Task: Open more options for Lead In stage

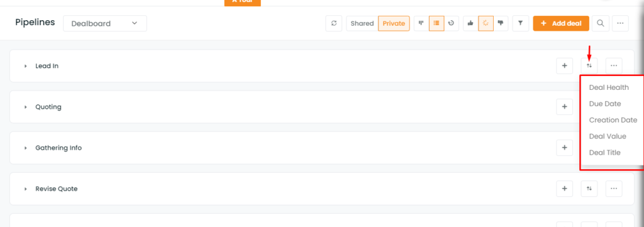Action: (x=614, y=65)
